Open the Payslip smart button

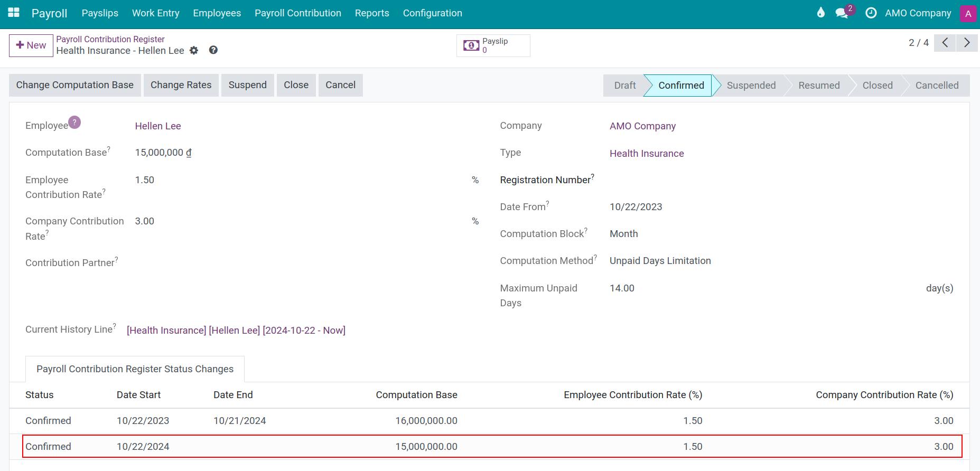click(x=493, y=45)
